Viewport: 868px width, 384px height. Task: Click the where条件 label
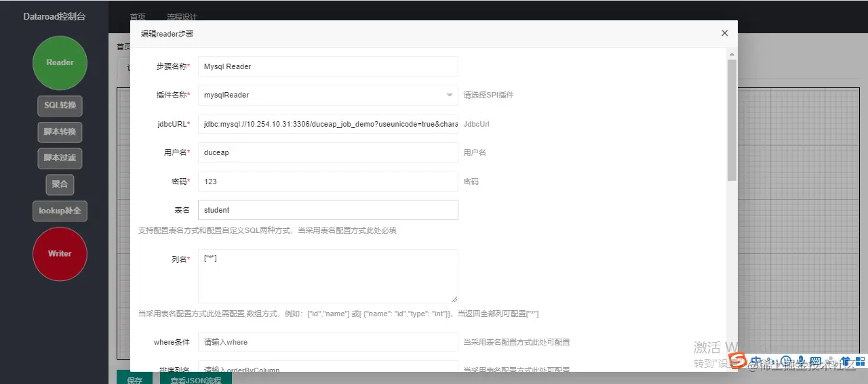pos(172,342)
